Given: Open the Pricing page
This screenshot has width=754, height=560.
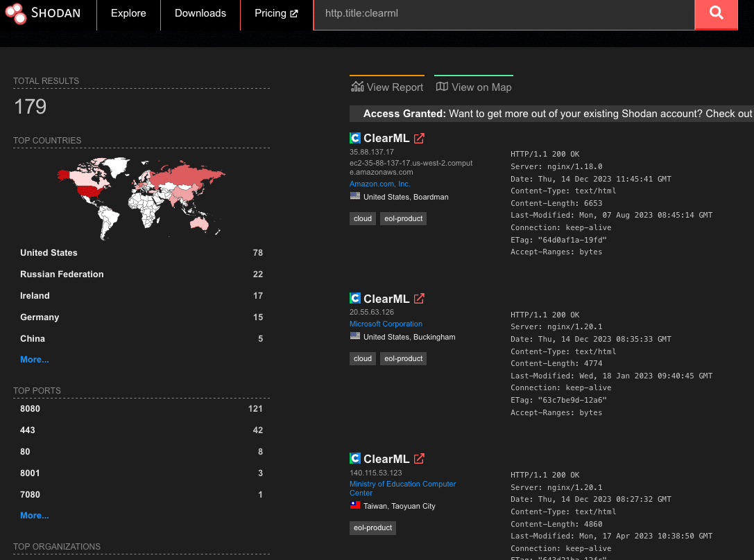Looking at the screenshot, I should (276, 13).
